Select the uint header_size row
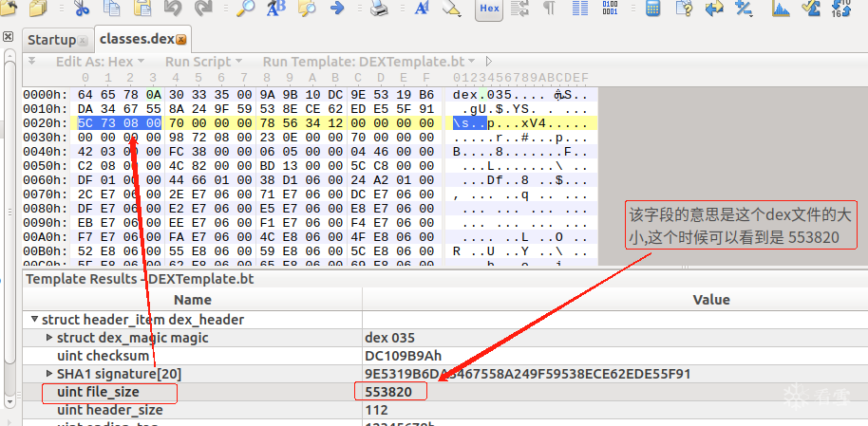 point(445,410)
